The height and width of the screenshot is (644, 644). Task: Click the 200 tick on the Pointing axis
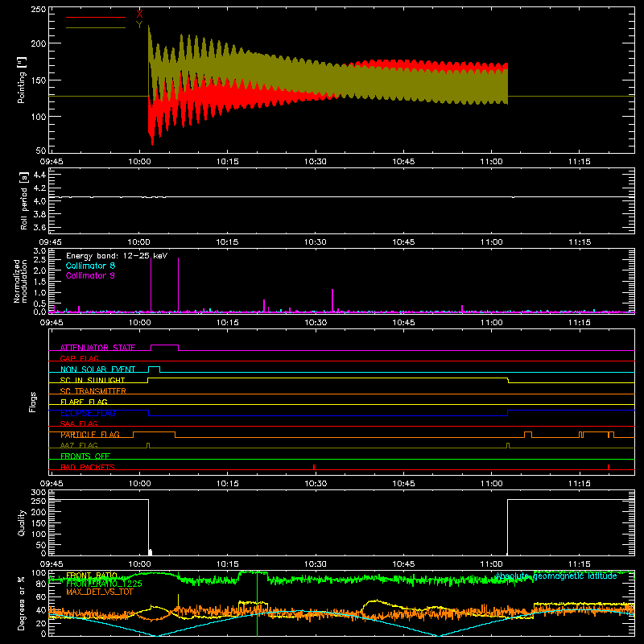39,43
